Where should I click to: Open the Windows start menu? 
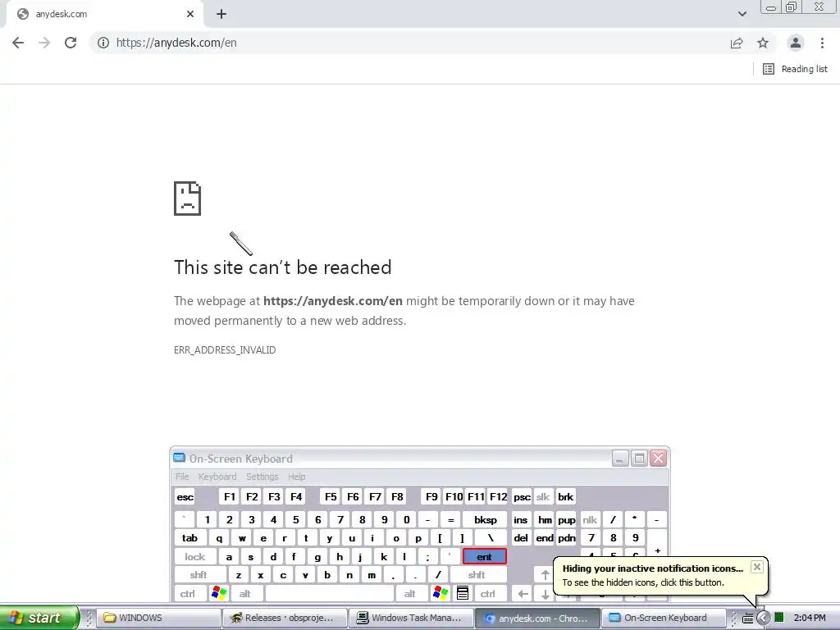[39, 618]
